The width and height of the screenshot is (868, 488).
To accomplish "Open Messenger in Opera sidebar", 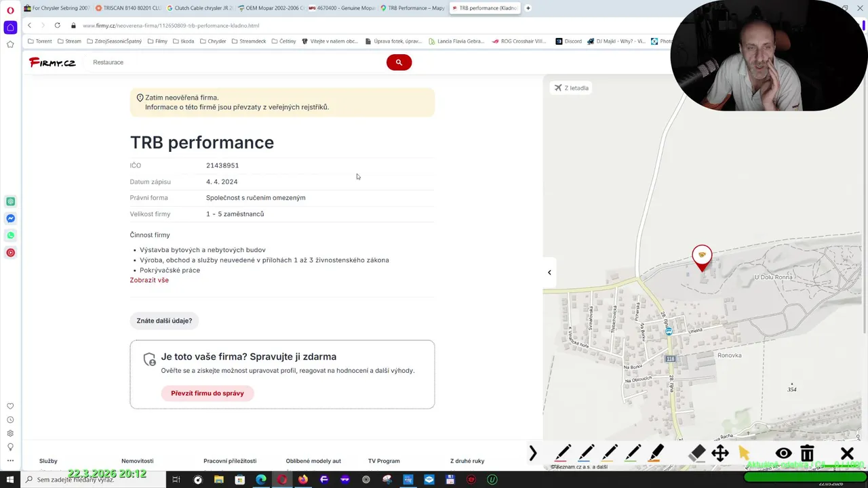I will click(10, 218).
